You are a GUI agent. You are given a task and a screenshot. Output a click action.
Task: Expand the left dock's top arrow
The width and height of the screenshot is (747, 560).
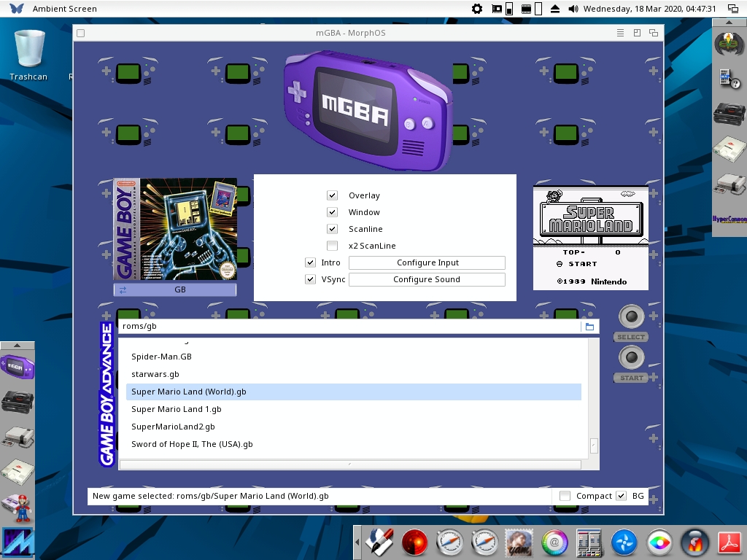point(18,346)
